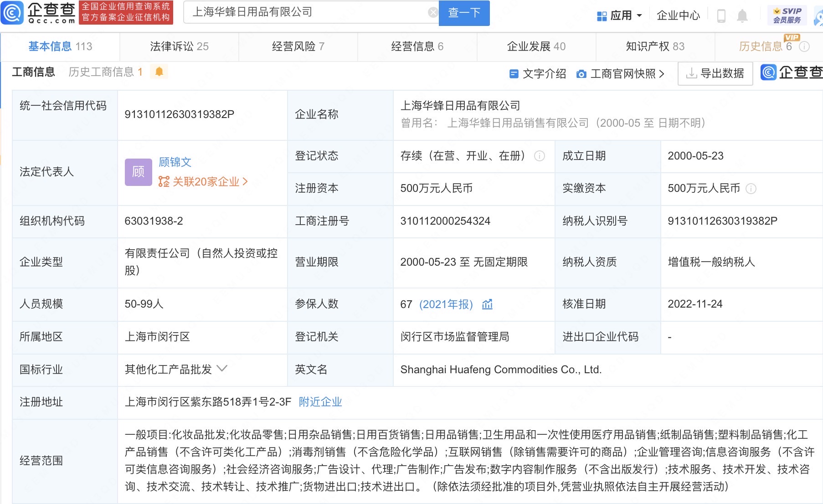The width and height of the screenshot is (823, 504).
Task: Select the 历史工商信息 1 sub-tab
Action: point(106,72)
